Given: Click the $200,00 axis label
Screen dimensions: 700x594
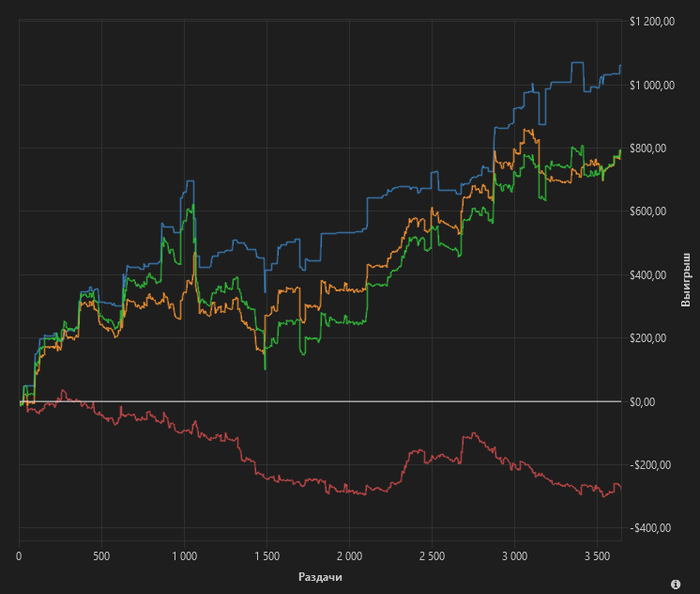Looking at the screenshot, I should coord(648,338).
